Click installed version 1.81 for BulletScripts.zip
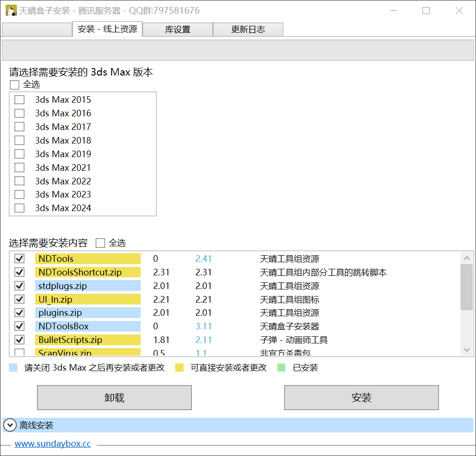This screenshot has height=456, width=476. (161, 340)
